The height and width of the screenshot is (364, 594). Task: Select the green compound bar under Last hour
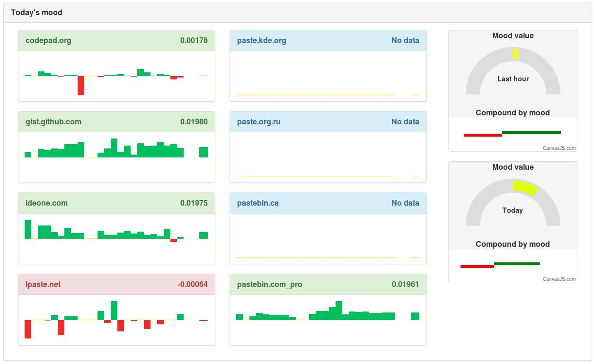(x=531, y=132)
